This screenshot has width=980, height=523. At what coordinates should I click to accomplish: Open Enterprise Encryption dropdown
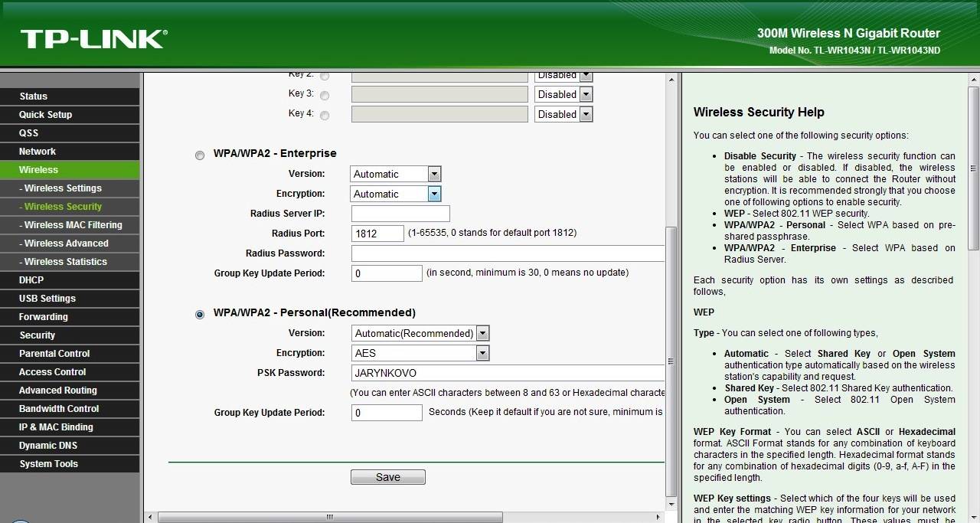pos(396,194)
